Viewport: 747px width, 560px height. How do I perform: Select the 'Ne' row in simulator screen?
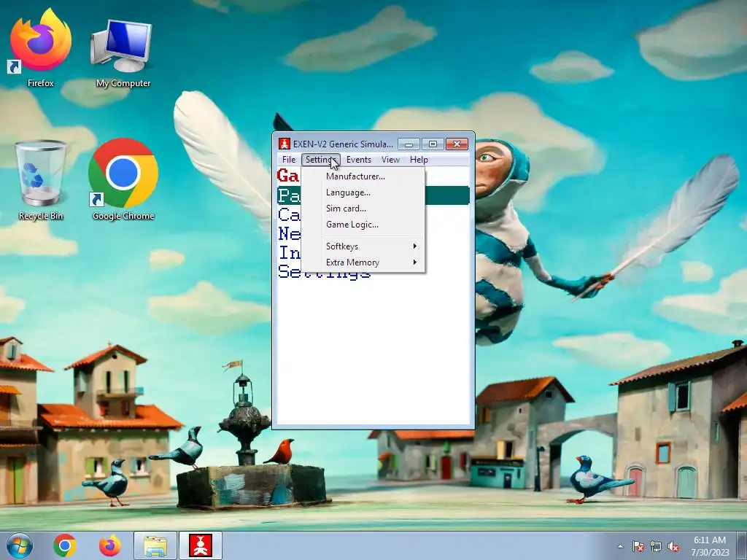pyautogui.click(x=289, y=233)
